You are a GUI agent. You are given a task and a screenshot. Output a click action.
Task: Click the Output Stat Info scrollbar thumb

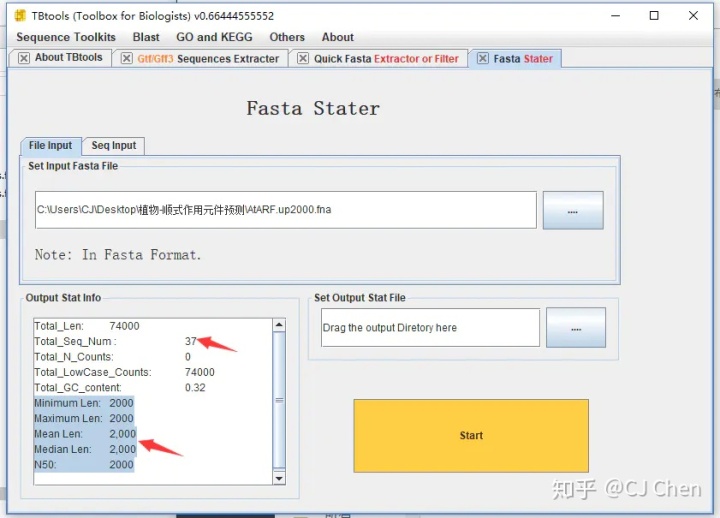point(279,400)
